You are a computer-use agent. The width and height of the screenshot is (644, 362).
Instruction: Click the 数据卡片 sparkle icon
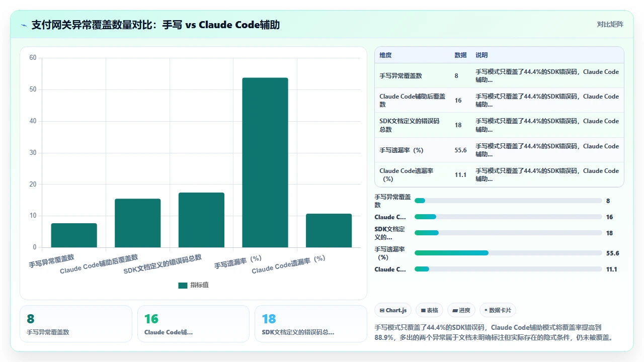point(486,310)
